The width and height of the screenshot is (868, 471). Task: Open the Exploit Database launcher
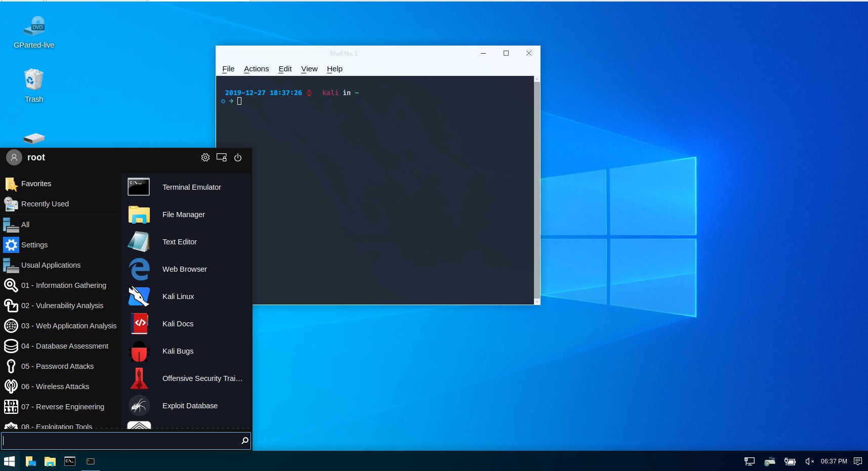(186, 406)
